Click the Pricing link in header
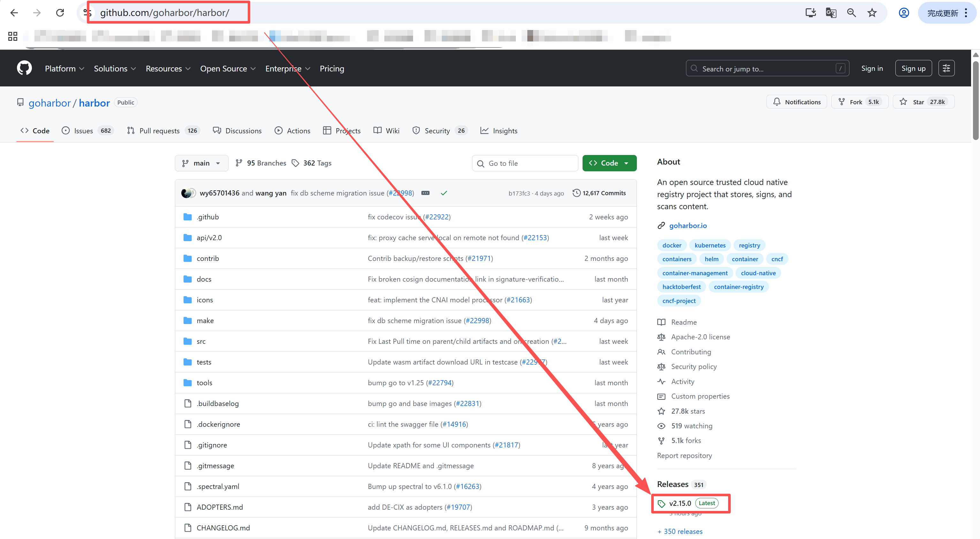Viewport: 980px width, 539px height. tap(332, 69)
